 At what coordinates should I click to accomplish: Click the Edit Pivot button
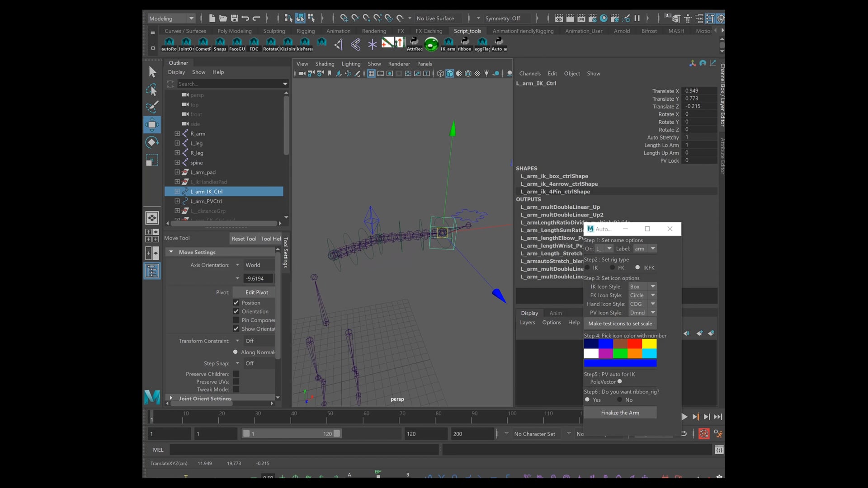(x=257, y=292)
